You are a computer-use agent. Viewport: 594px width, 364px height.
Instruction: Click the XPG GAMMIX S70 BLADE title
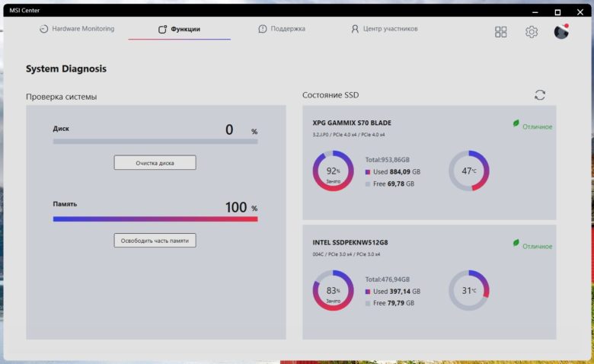352,123
